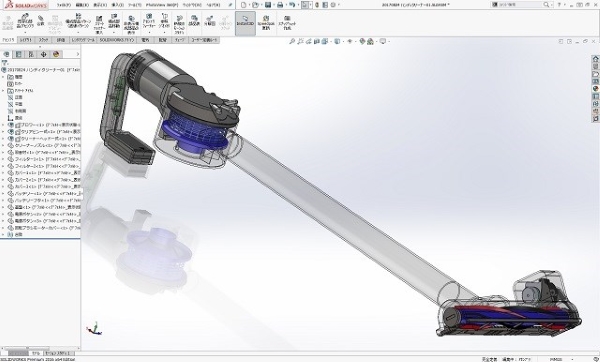Expand manager panel tabs with chevron arrow
Screen dimensions: 600x362
click(x=78, y=54)
